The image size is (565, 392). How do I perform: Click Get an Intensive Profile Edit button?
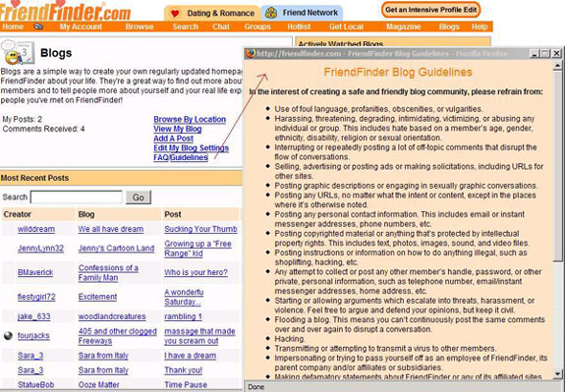431,10
